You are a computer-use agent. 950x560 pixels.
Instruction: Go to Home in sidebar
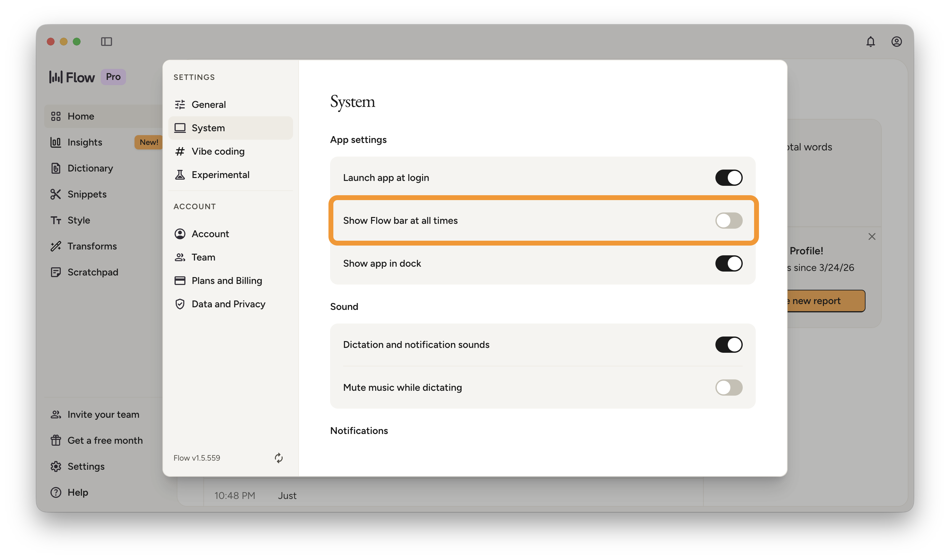103,116
